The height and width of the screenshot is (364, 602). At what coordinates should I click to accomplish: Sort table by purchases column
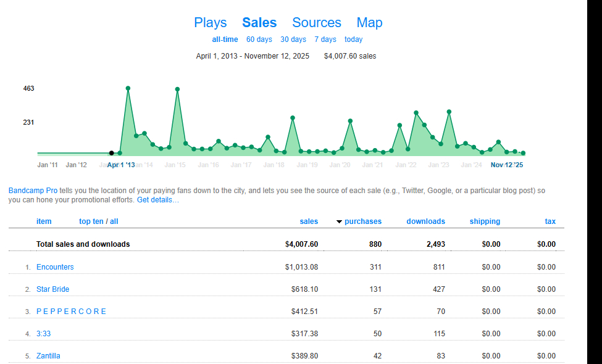(362, 221)
